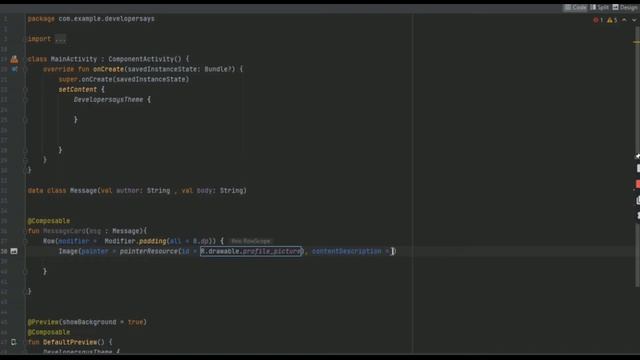Click the contentDescription parameter

347,251
